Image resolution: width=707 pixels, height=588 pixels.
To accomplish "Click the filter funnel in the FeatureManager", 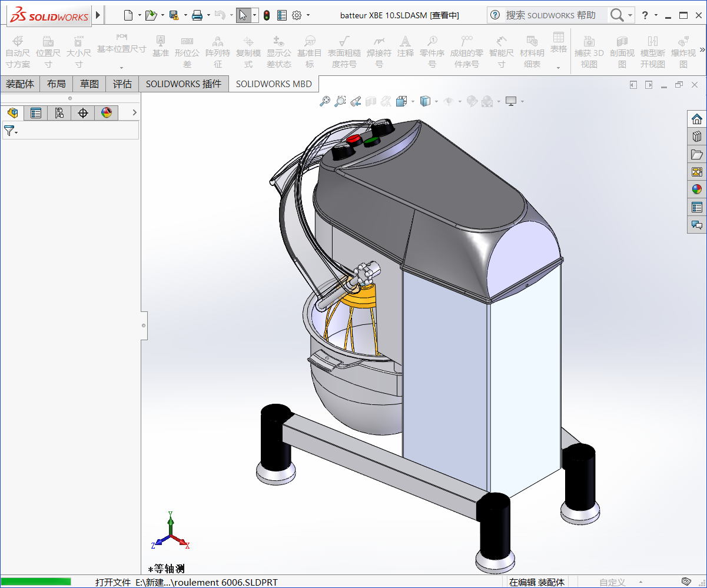I will (9, 130).
